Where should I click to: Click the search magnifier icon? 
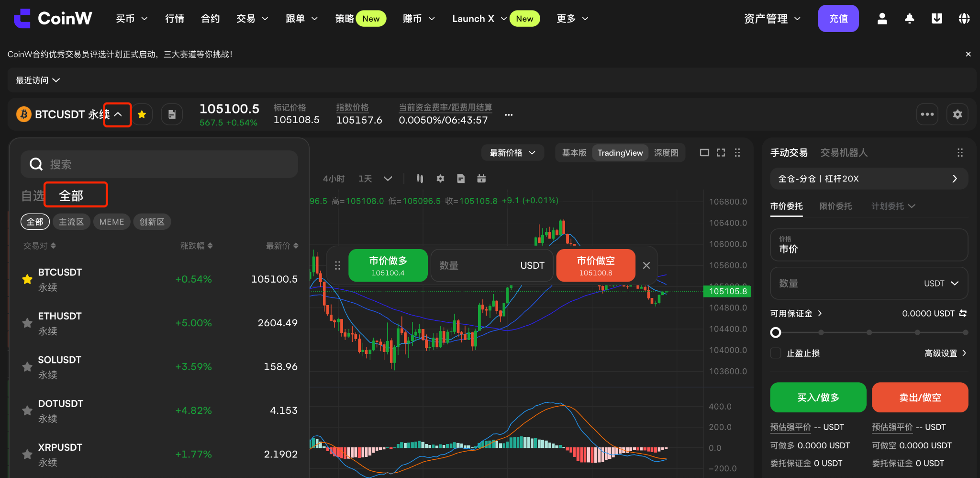pyautogui.click(x=36, y=164)
